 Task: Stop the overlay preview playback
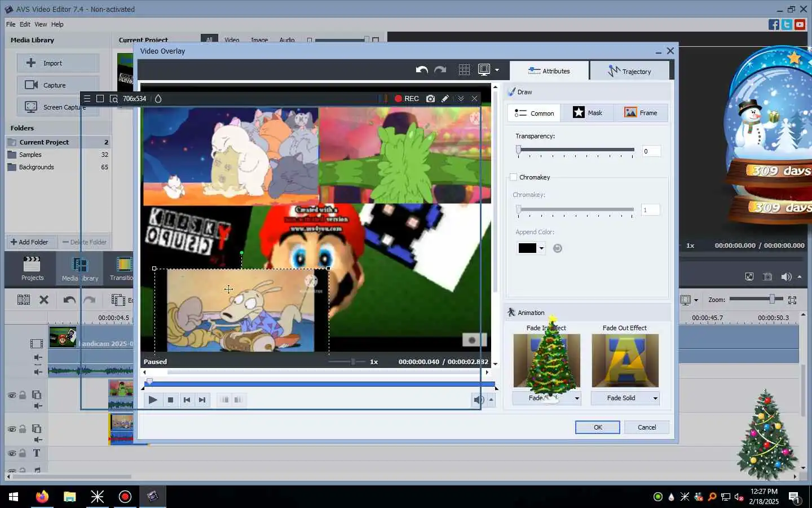pos(170,400)
